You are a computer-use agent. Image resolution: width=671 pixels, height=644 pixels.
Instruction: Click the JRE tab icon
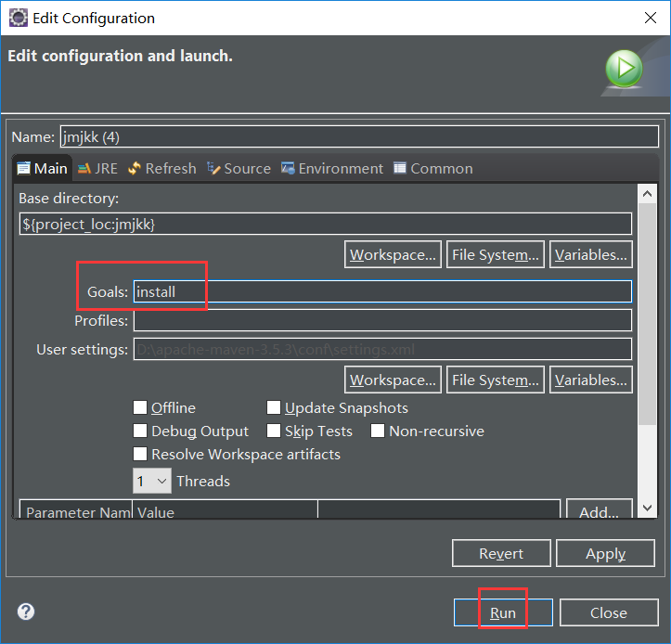(84, 169)
